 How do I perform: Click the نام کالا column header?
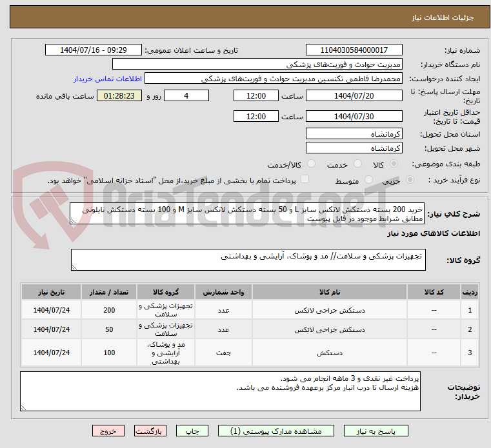[x=330, y=292]
